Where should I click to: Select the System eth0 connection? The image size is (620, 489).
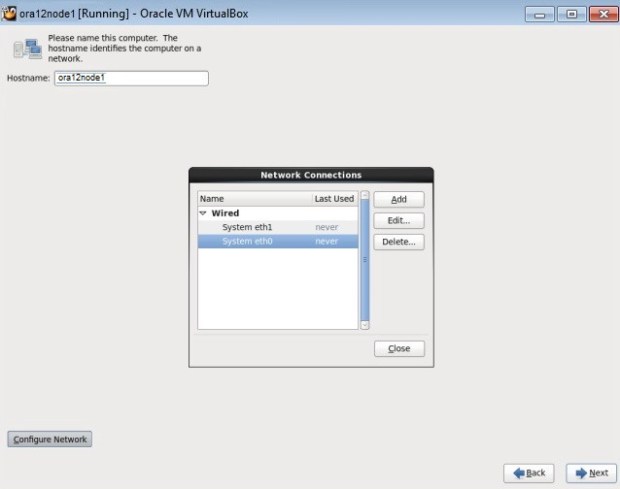[278, 241]
